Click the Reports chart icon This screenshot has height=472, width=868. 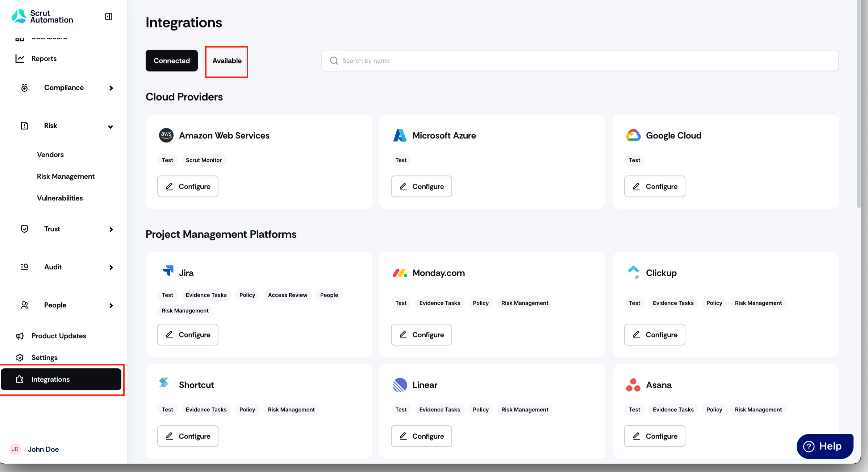point(20,58)
